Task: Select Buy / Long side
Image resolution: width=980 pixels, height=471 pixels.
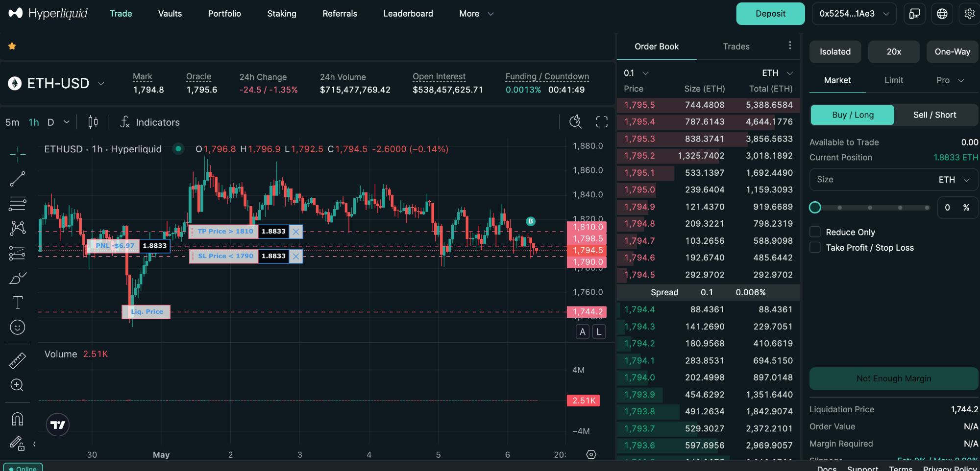Action: [x=853, y=115]
